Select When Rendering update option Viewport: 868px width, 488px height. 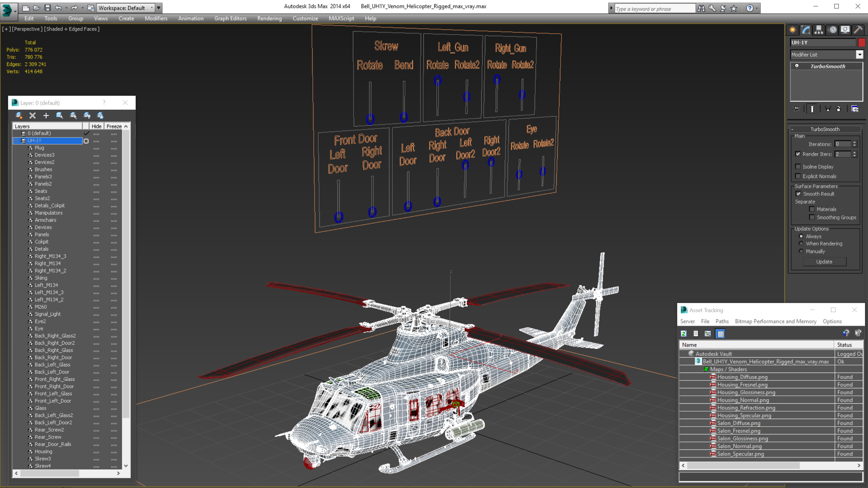click(x=801, y=243)
